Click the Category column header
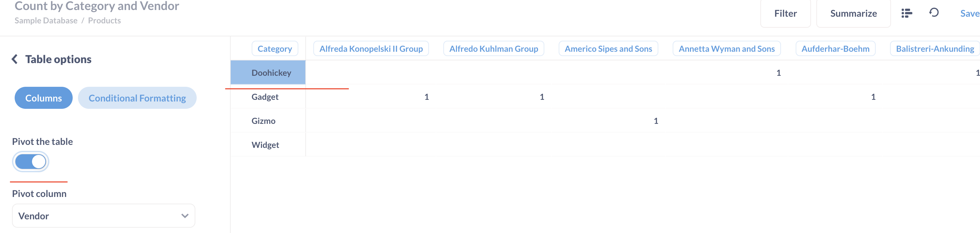The height and width of the screenshot is (233, 980). (x=275, y=48)
